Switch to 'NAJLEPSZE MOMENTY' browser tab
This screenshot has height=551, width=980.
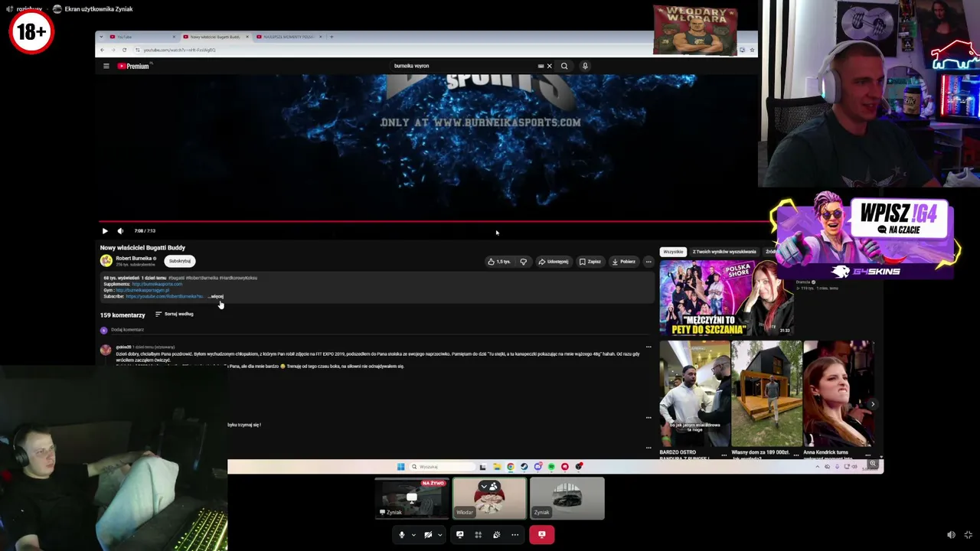coord(289,37)
